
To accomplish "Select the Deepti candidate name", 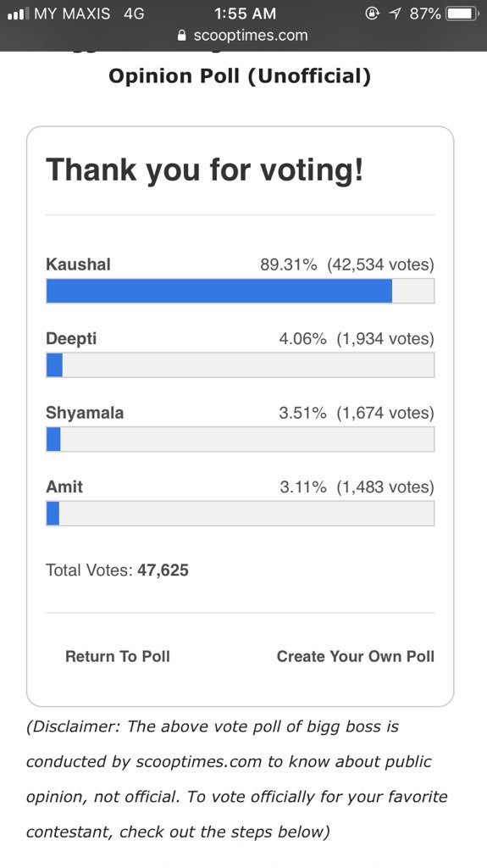I will tap(71, 339).
